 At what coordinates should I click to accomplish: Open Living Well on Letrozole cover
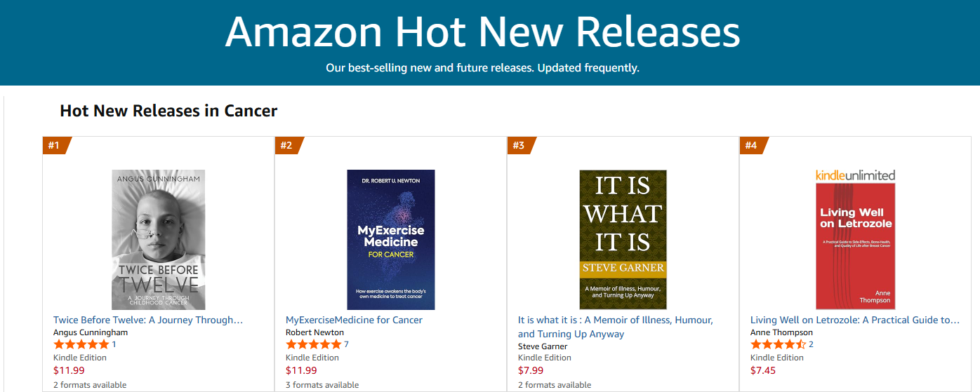coord(855,245)
